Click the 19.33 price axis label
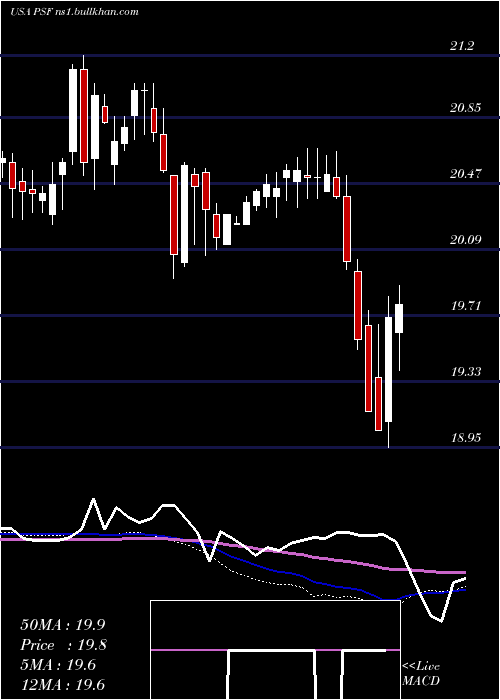 (466, 371)
